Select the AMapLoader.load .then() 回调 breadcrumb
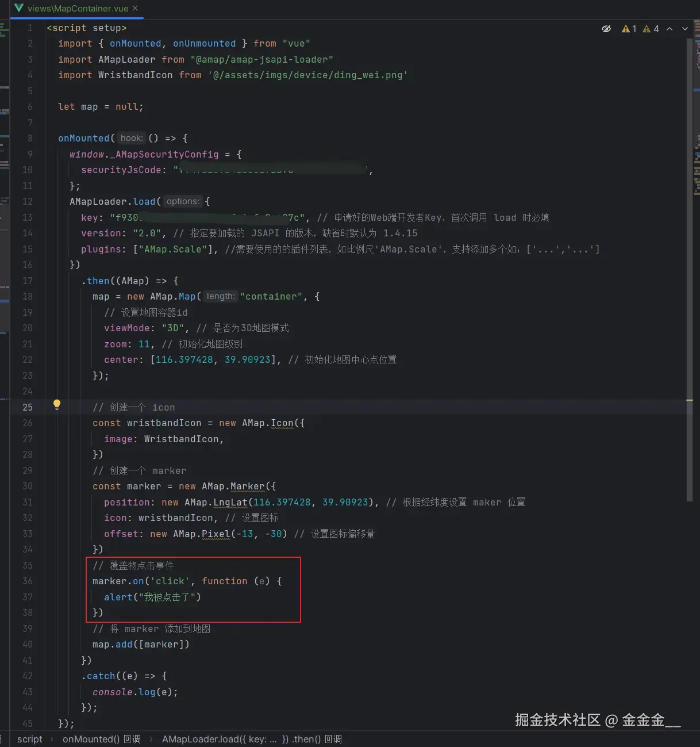700x747 pixels. tap(252, 739)
